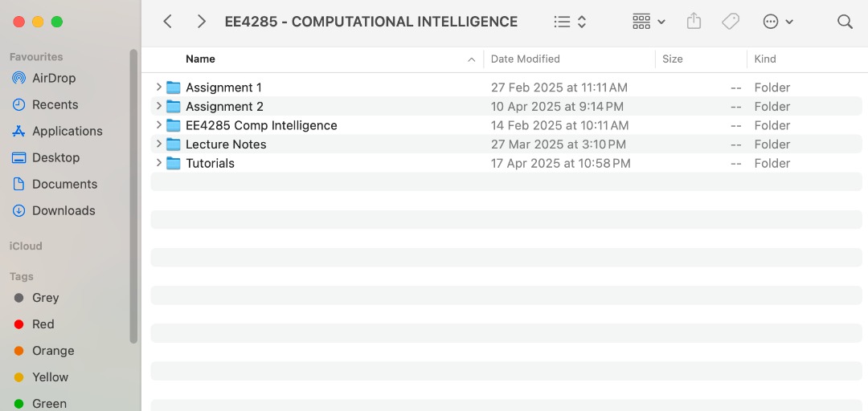Click the Edit Tags icon

[x=731, y=22]
